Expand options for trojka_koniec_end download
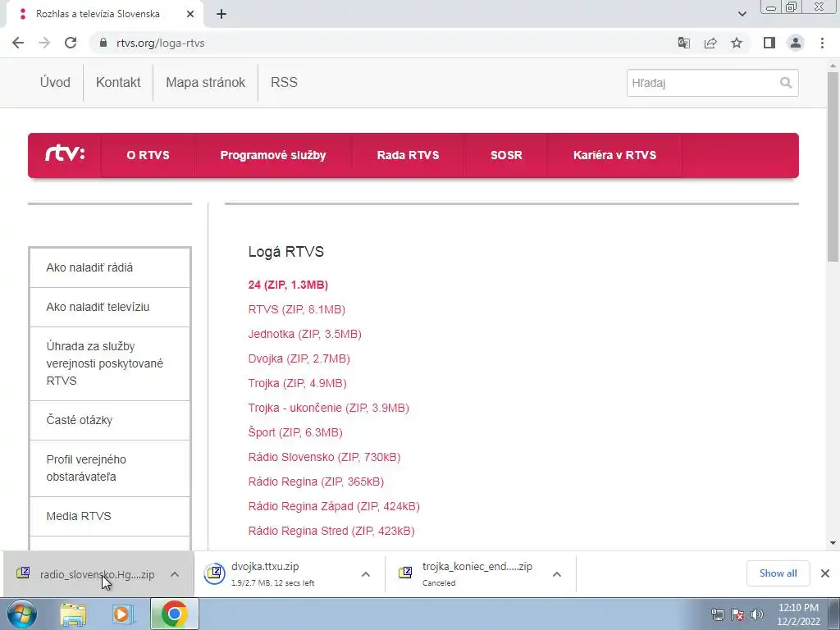The height and width of the screenshot is (630, 840). coord(557,574)
